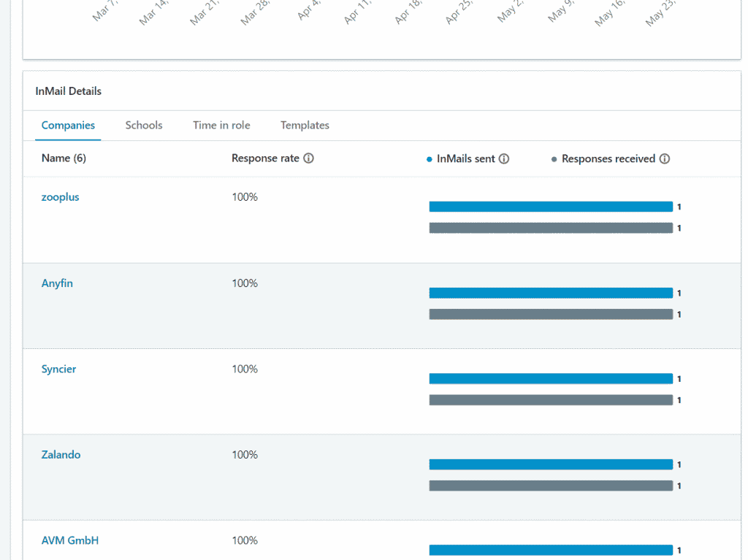Click Zalando 100% response rate value
Screen dimensions: 748x560
[x=245, y=455]
